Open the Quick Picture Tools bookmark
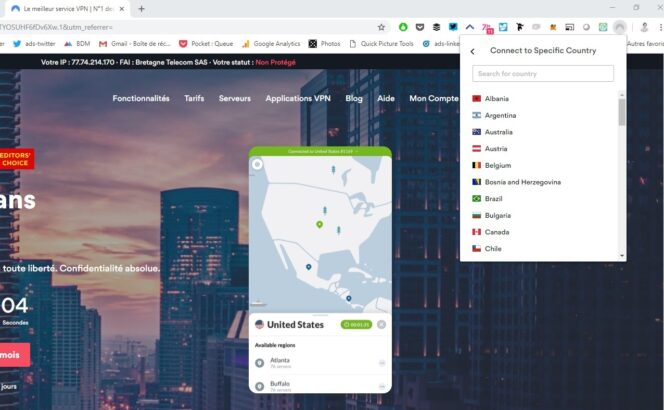This screenshot has height=410, width=664. (x=381, y=44)
